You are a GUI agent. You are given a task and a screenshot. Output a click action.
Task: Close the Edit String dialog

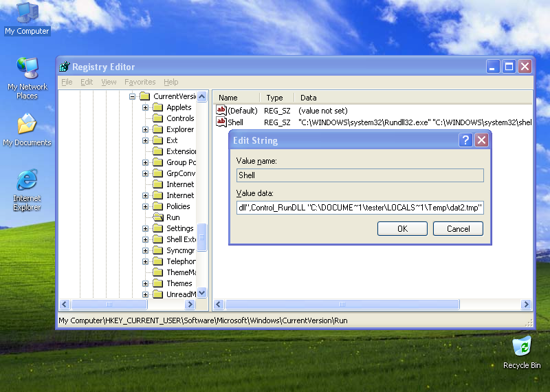coord(482,140)
